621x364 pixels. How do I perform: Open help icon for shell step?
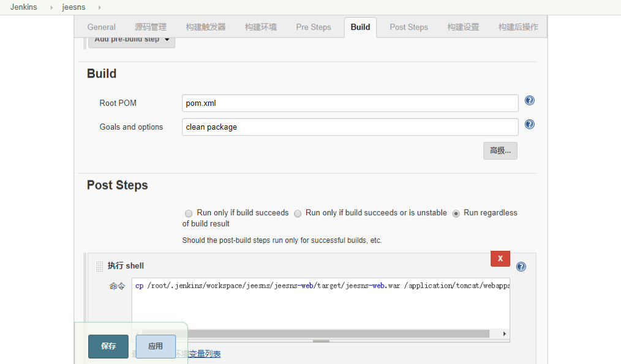tap(521, 267)
